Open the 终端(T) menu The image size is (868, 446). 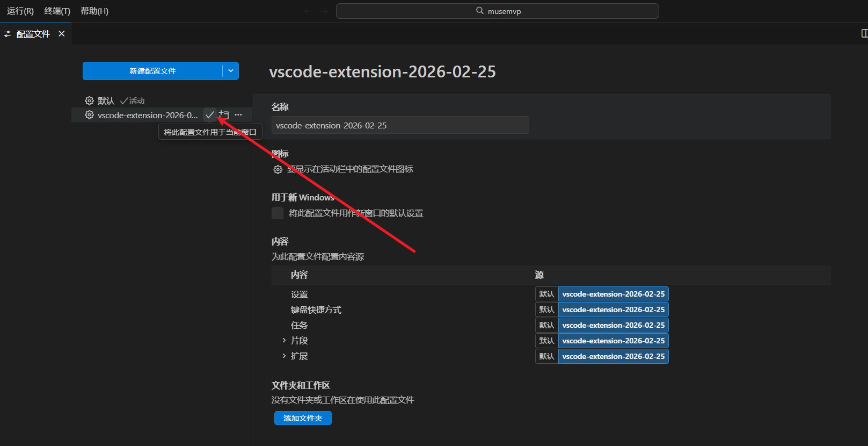coord(57,11)
